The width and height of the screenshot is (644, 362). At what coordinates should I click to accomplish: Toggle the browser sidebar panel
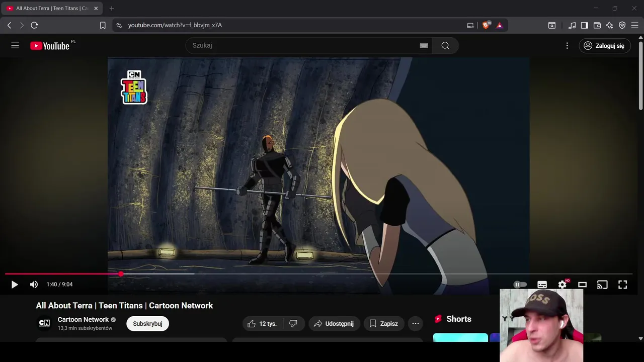click(x=585, y=25)
